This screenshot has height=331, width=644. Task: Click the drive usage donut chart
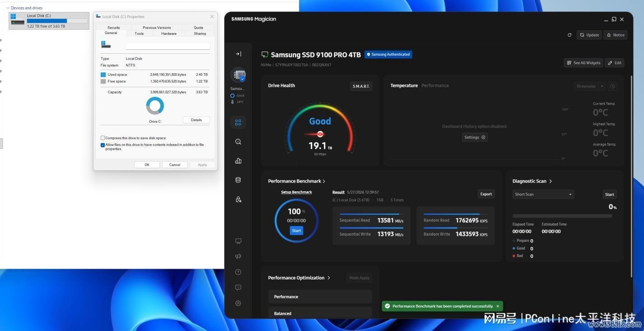(x=155, y=106)
